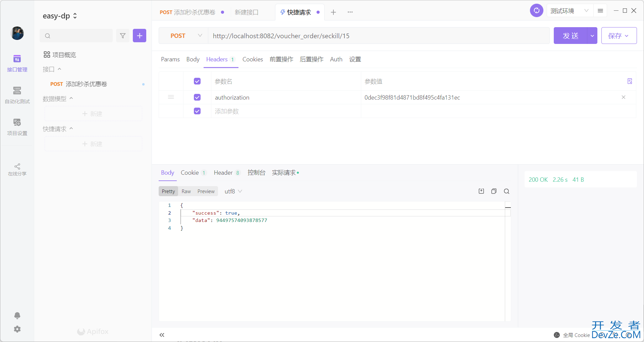This screenshot has width=644, height=342.
Task: Click the purple plus button to add new item
Action: 140,36
